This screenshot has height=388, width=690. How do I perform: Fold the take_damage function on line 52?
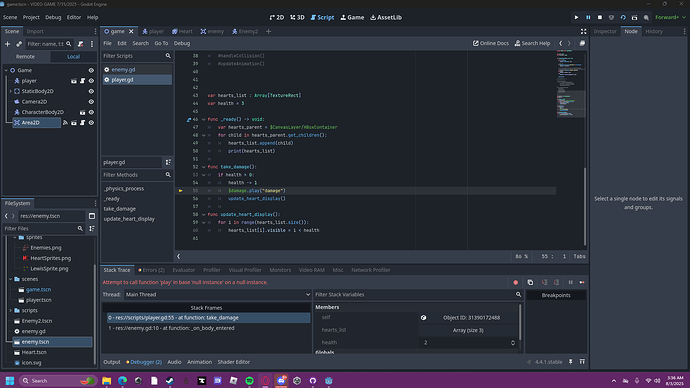click(203, 167)
